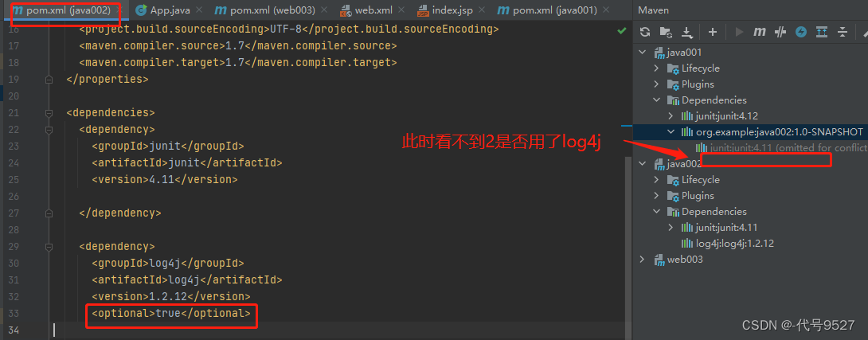
Task: Toggle Maven Offline Mode
Action: pos(781,32)
